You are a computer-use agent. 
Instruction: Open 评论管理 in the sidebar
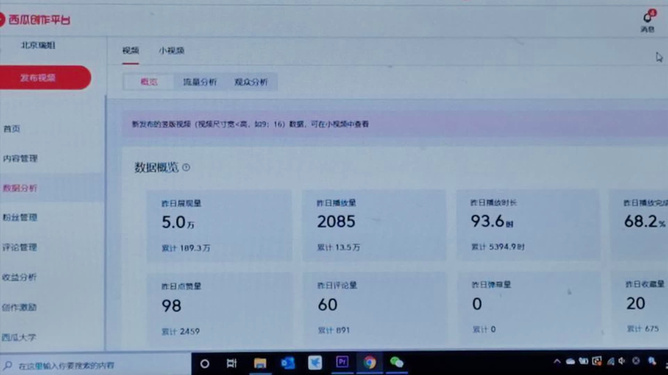click(20, 247)
